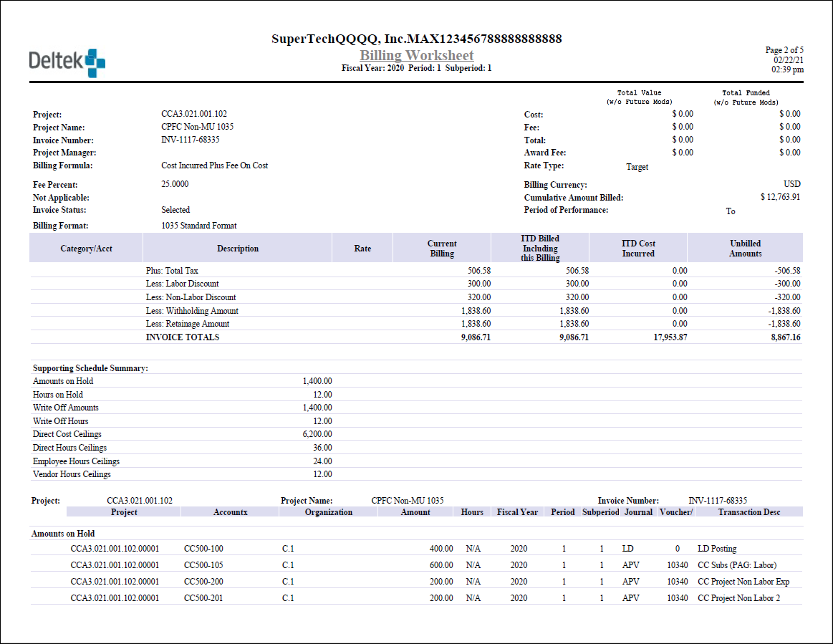
Task: Select the Supporting Schedule Summary heading
Action: click(x=90, y=368)
